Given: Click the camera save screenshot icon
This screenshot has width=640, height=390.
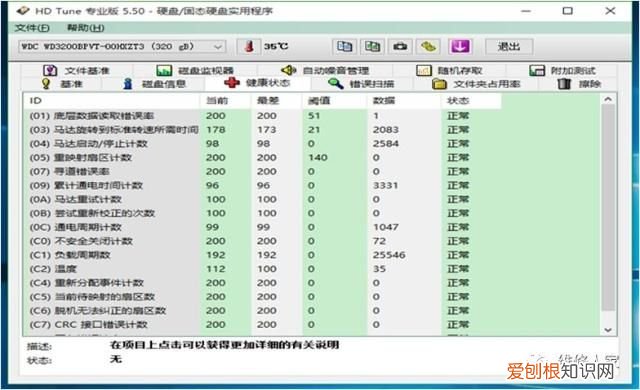Looking at the screenshot, I should [400, 47].
